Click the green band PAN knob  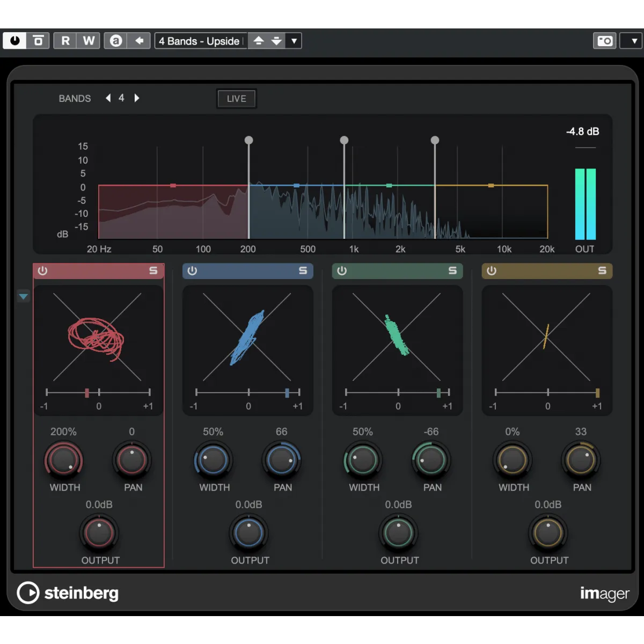click(431, 460)
